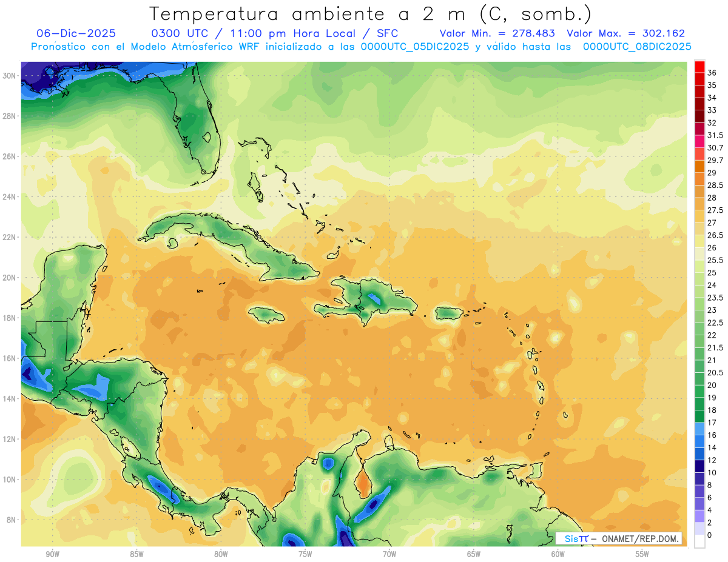Click the legend value "34"

click(712, 98)
